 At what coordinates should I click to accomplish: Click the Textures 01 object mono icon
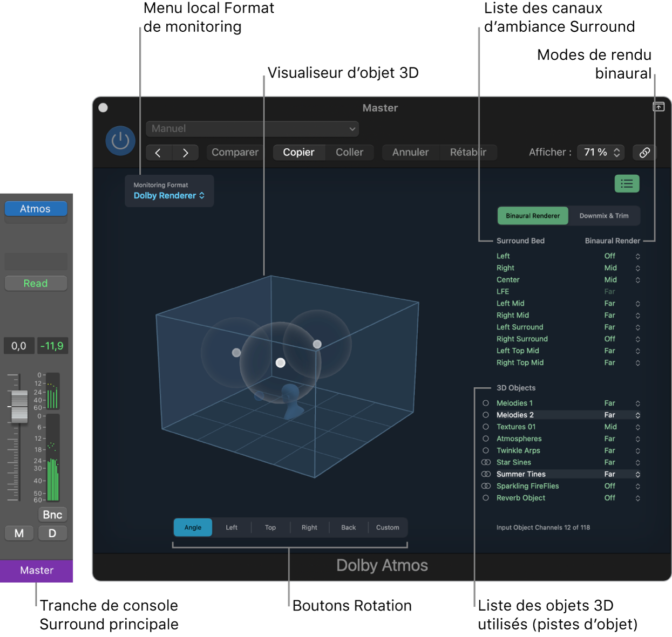(486, 427)
